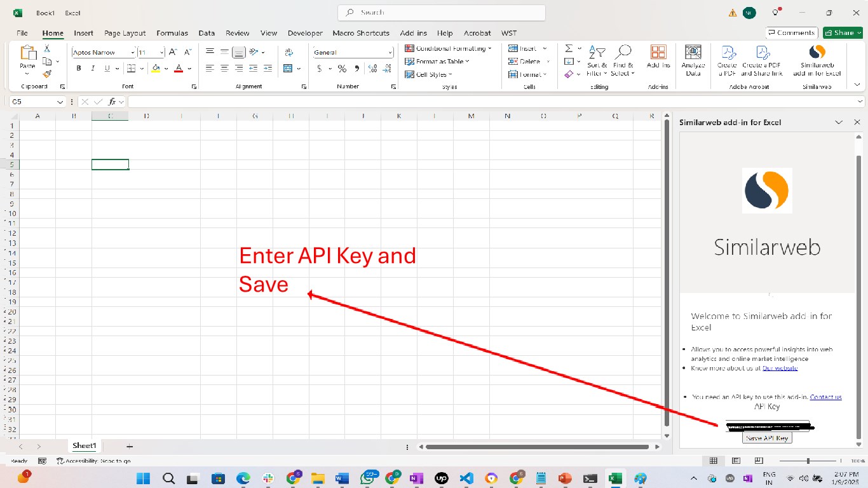868x488 pixels.
Task: Open the Contact us link
Action: click(826, 396)
